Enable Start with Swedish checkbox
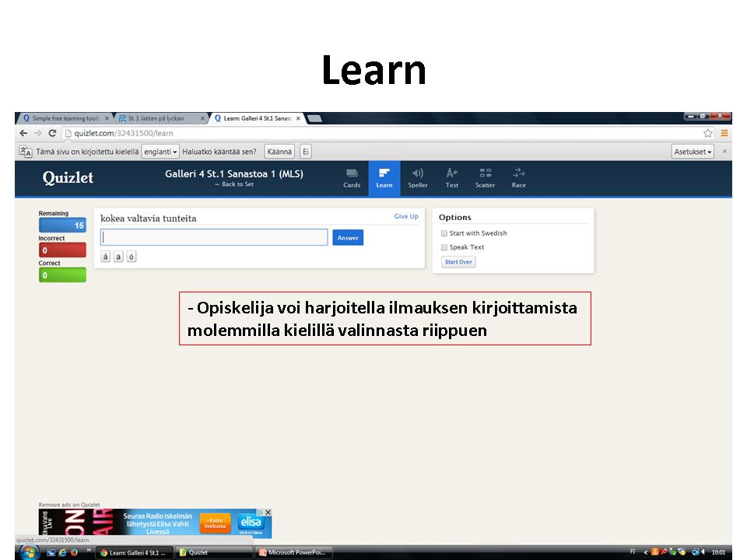This screenshot has height=560, width=747. click(x=444, y=233)
